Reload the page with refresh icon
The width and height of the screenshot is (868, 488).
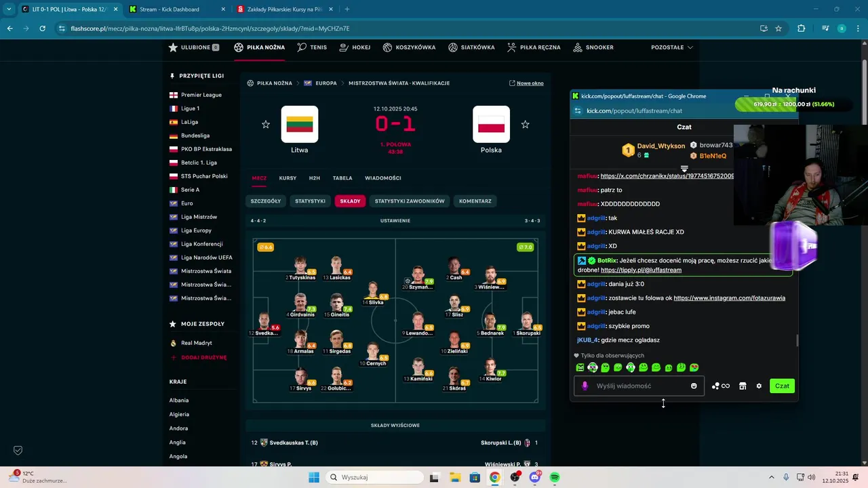[42, 28]
